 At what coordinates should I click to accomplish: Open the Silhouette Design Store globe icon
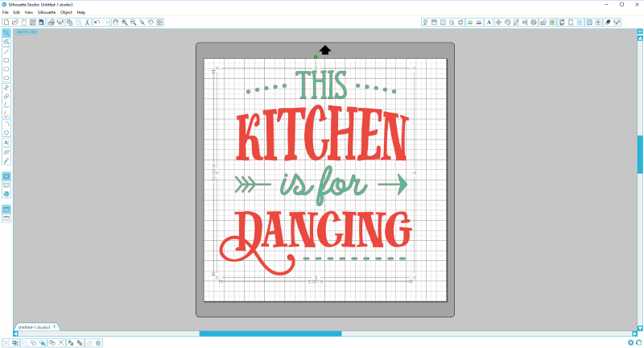(6, 194)
